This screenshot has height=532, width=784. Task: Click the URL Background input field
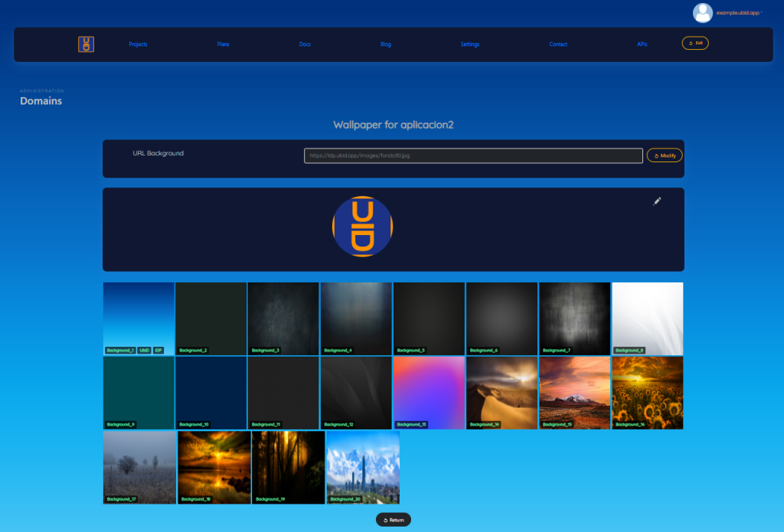click(x=472, y=155)
